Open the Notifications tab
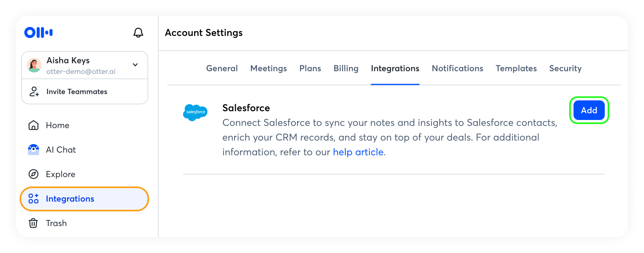The image size is (644, 253). click(458, 69)
